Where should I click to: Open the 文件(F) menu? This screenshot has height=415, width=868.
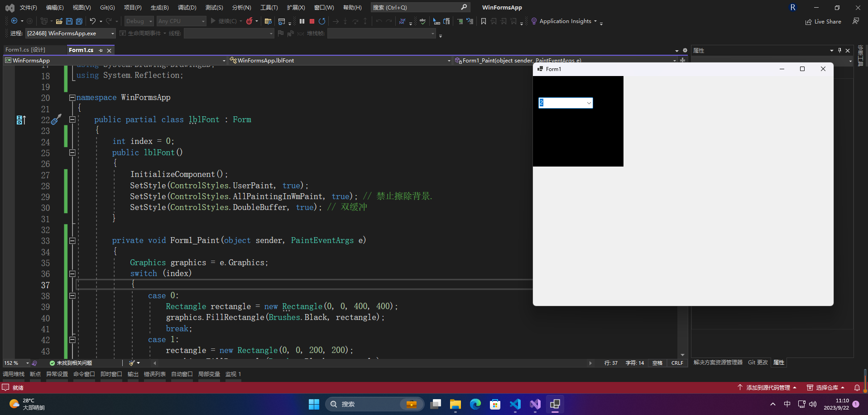point(29,8)
